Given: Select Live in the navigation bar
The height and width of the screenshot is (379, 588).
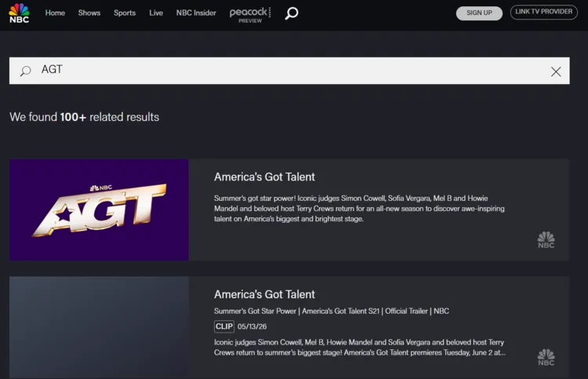Looking at the screenshot, I should [x=156, y=13].
